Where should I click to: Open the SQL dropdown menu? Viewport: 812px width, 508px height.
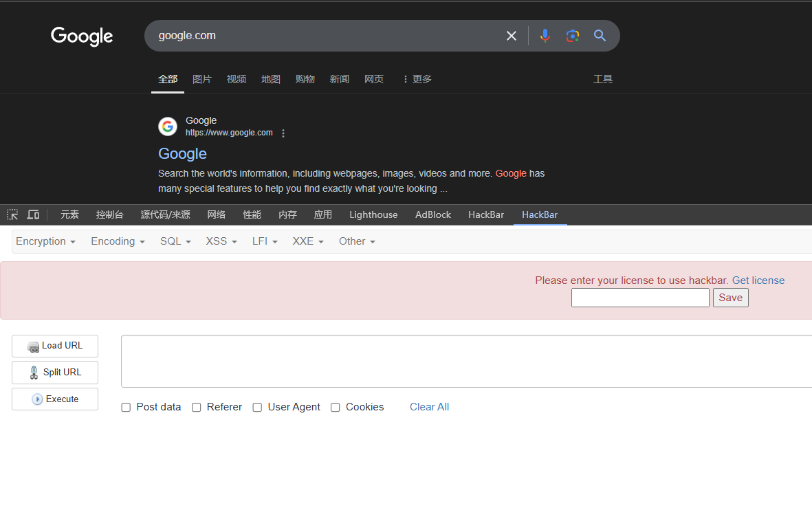(x=175, y=241)
